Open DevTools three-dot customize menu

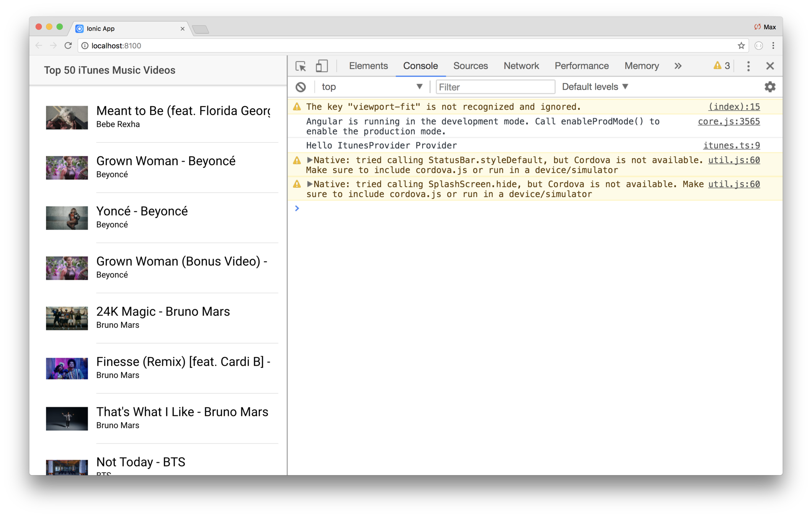[748, 66]
